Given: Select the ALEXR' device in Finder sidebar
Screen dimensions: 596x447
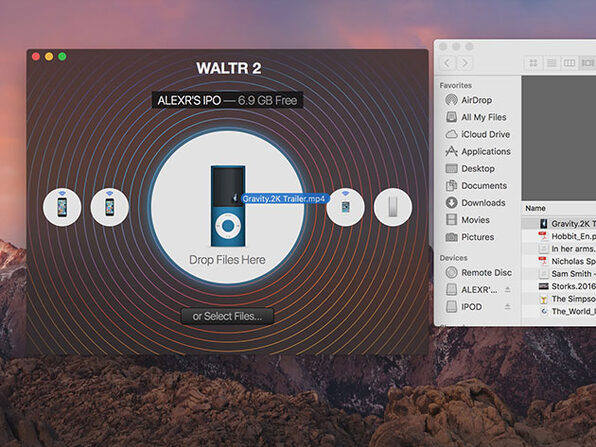Looking at the screenshot, I should [472, 290].
